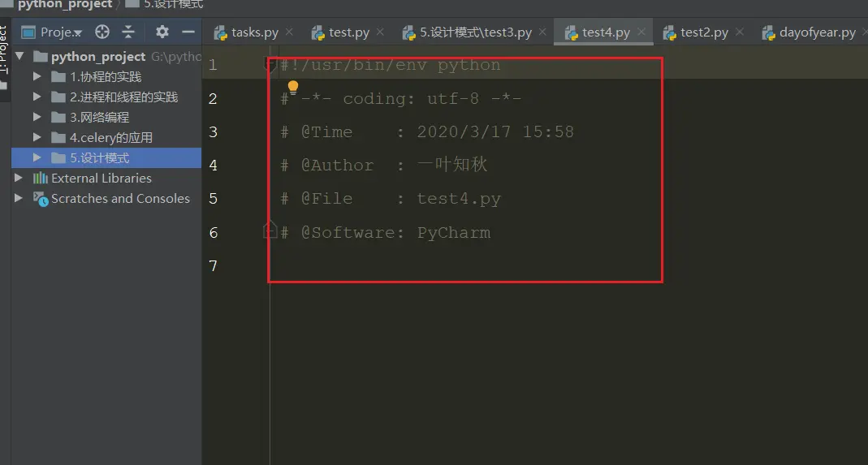Expand the 1.协程的实践 folder
Image resolution: width=868 pixels, height=465 pixels.
[x=37, y=77]
